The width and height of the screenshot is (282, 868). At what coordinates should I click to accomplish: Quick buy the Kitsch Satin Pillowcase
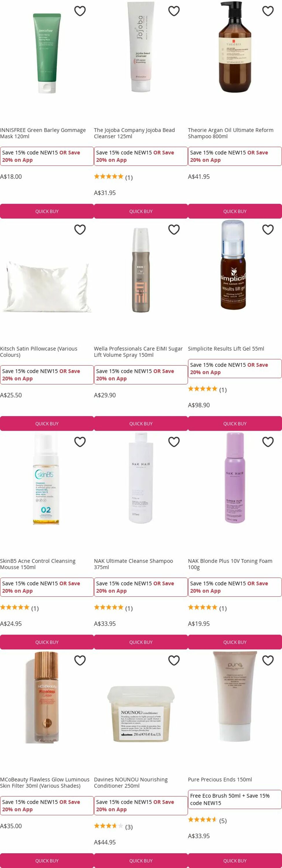(47, 424)
